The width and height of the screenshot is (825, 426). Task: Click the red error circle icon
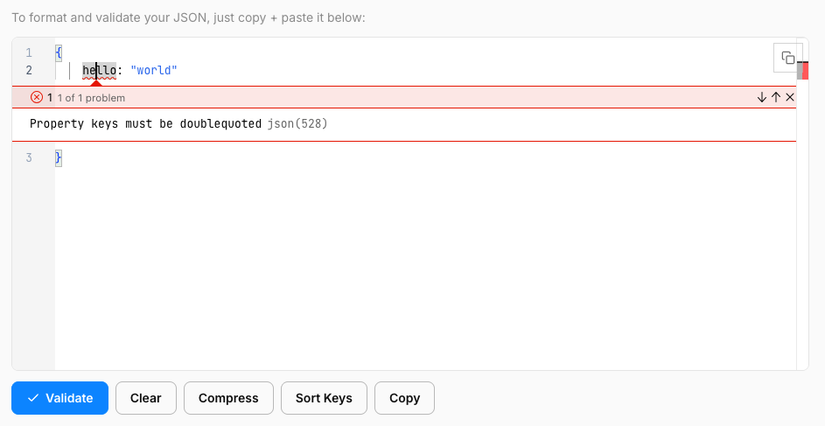[x=37, y=97]
